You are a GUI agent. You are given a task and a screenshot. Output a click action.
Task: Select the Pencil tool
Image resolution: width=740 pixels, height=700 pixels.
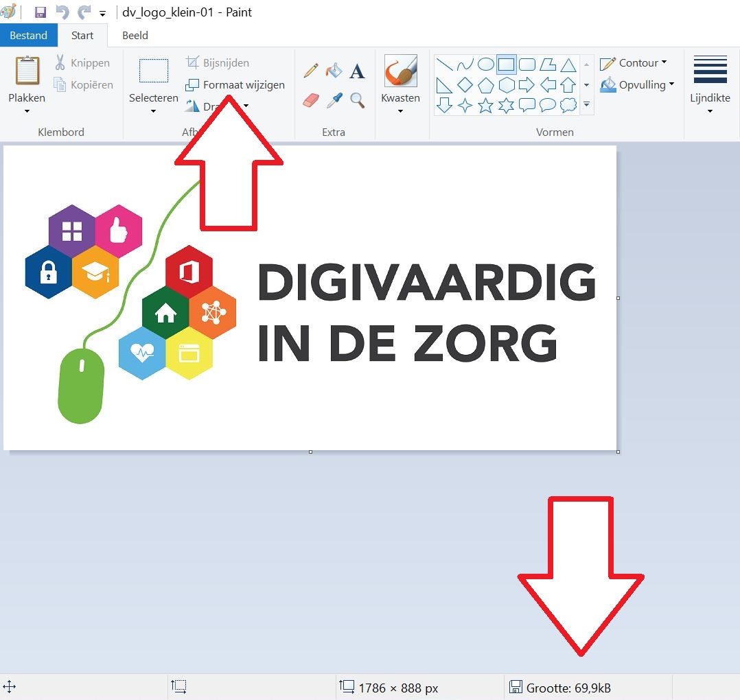tap(311, 70)
